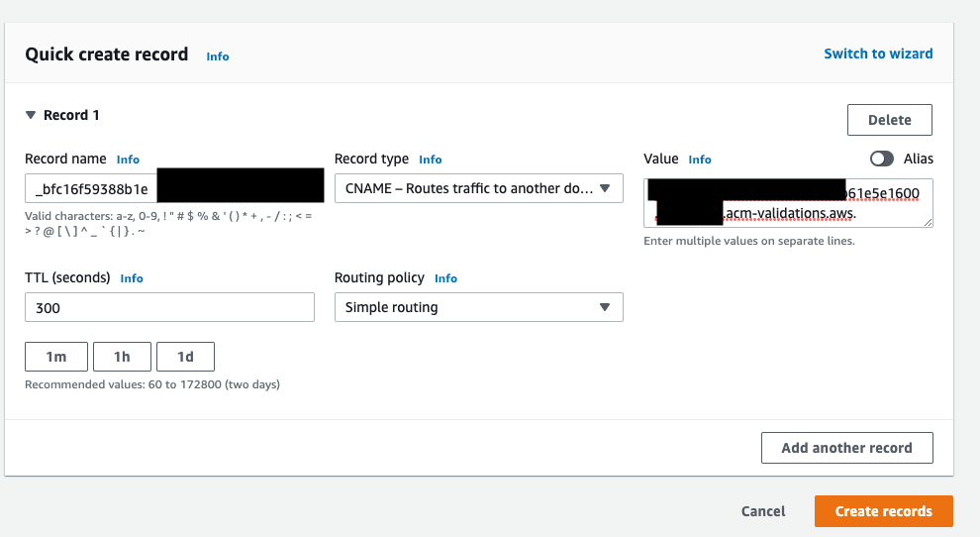Add another record

click(846, 448)
